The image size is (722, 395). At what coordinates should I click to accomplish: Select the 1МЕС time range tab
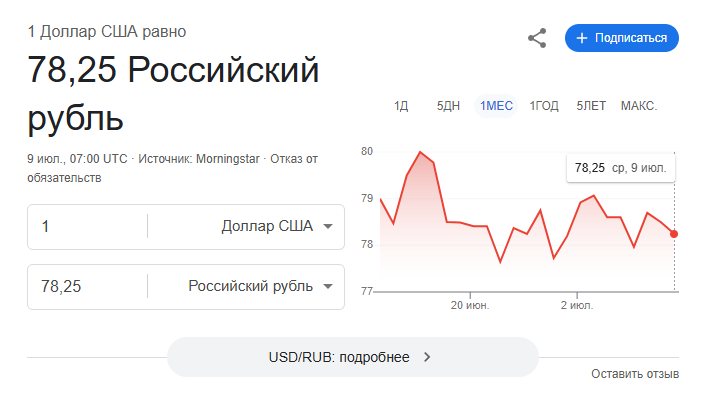click(x=496, y=106)
